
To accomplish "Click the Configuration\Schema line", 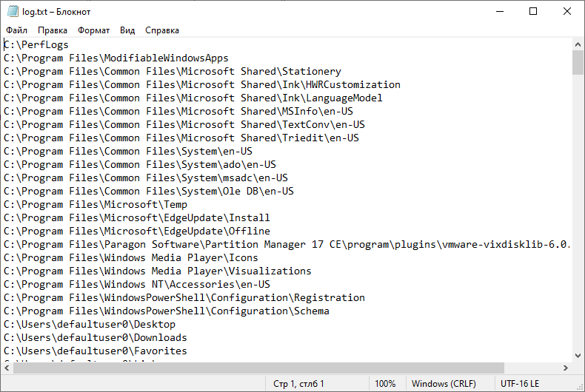I will [x=167, y=311].
